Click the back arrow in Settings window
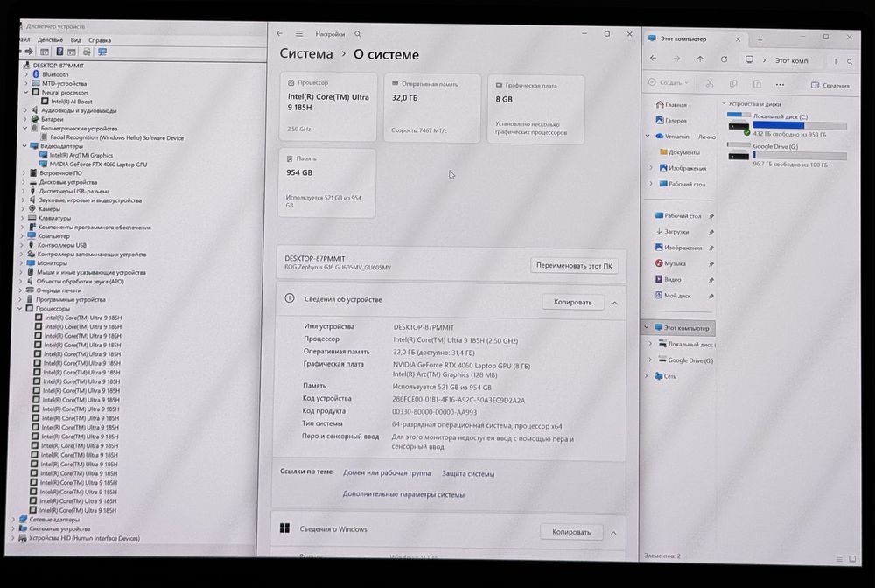The image size is (875, 588). pos(280,33)
